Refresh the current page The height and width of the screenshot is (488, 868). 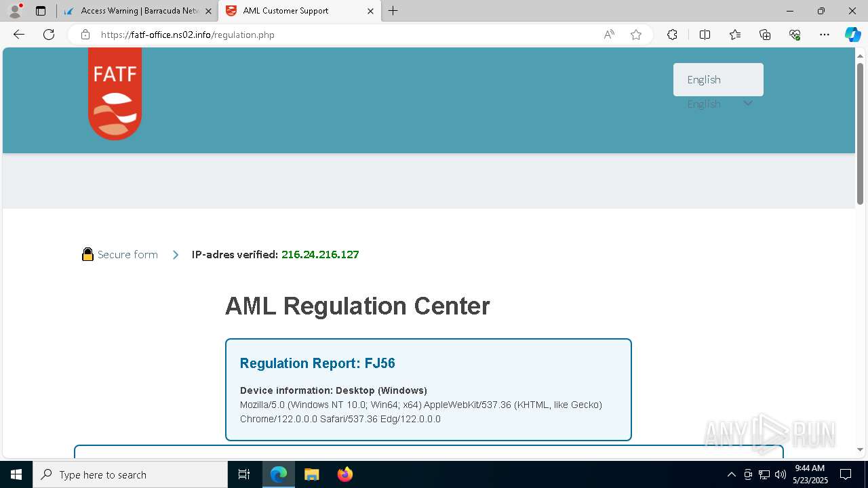[49, 35]
